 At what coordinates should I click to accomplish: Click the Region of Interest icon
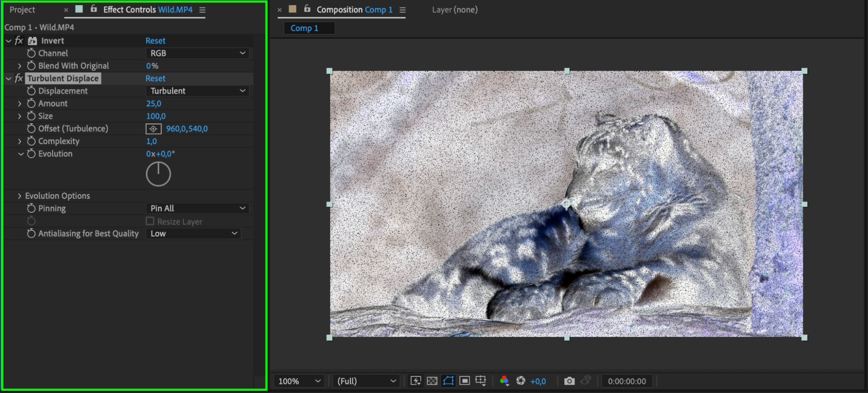(465, 381)
